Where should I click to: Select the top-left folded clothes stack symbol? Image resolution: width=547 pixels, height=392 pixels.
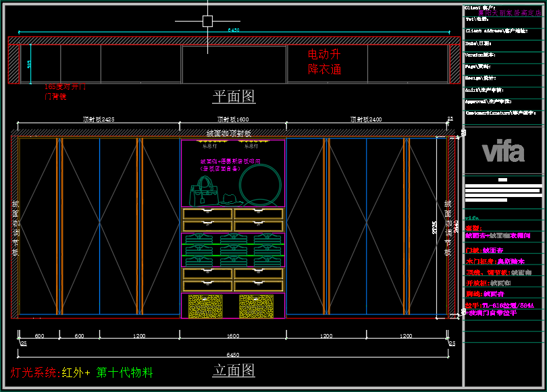[199, 239]
